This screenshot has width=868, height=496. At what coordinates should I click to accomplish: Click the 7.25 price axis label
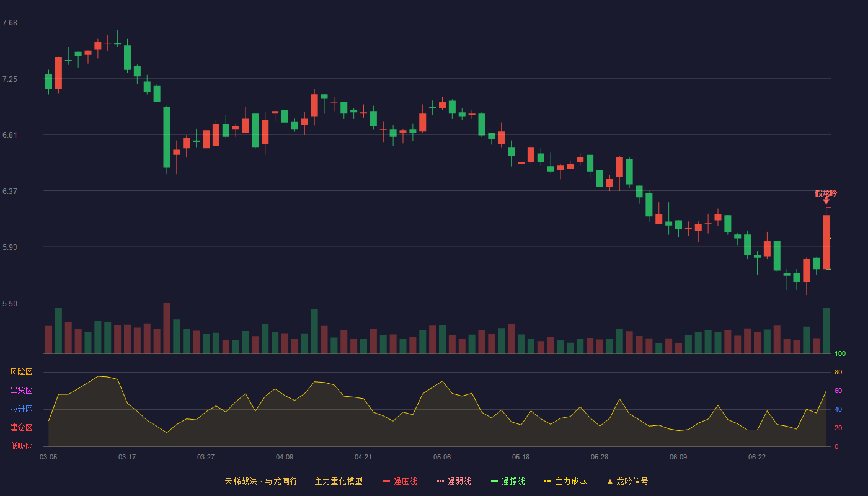(10, 79)
